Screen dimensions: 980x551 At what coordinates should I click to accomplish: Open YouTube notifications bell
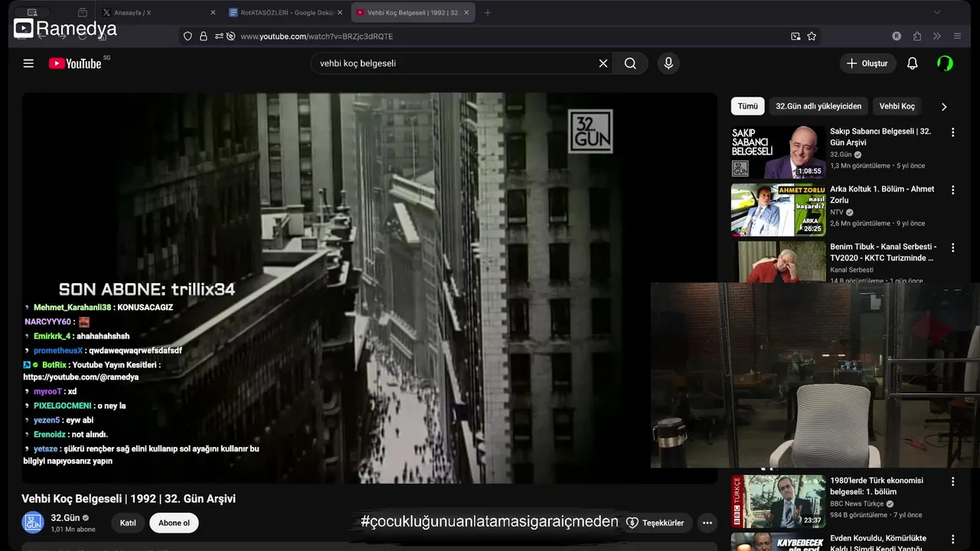point(912,64)
